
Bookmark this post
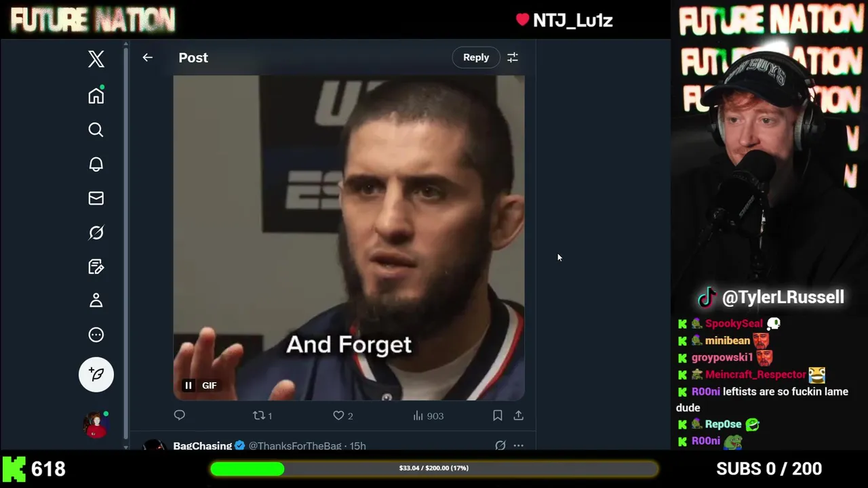[x=498, y=415]
